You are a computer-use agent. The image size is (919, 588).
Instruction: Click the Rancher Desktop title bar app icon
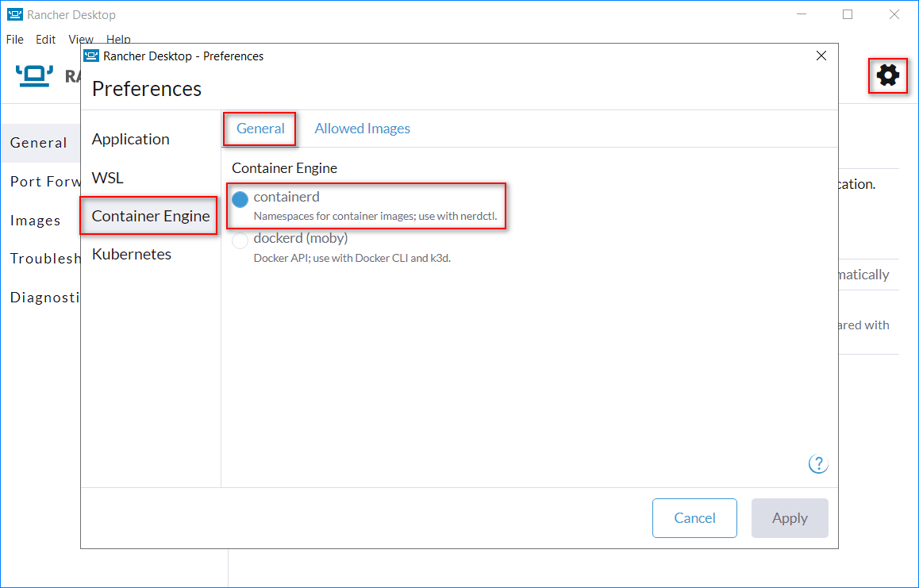coord(14,14)
